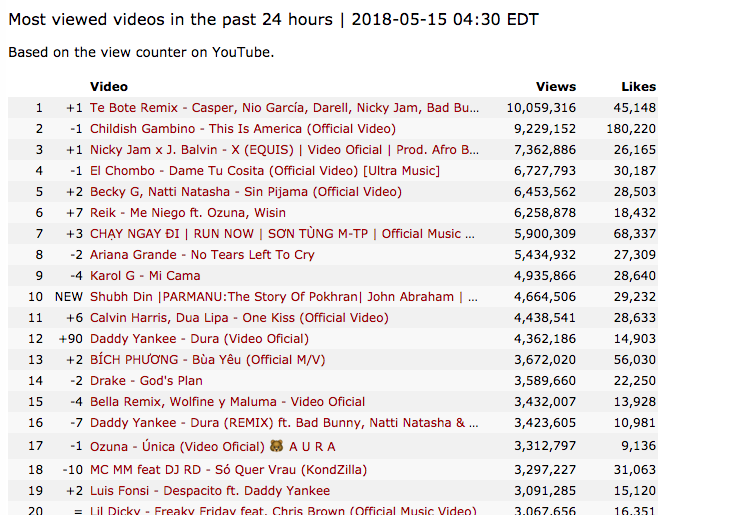
Task: Click CHẠY NGAY ĐI Sơn Tùng link
Action: pos(282,234)
